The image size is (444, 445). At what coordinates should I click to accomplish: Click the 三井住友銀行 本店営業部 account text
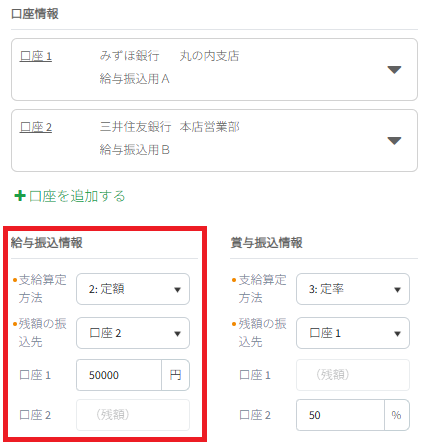pyautogui.click(x=169, y=127)
